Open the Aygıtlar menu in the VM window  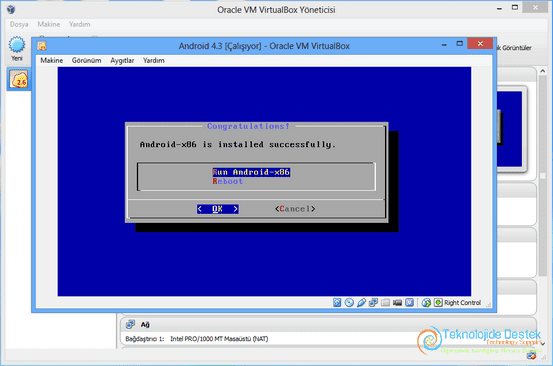pos(122,60)
